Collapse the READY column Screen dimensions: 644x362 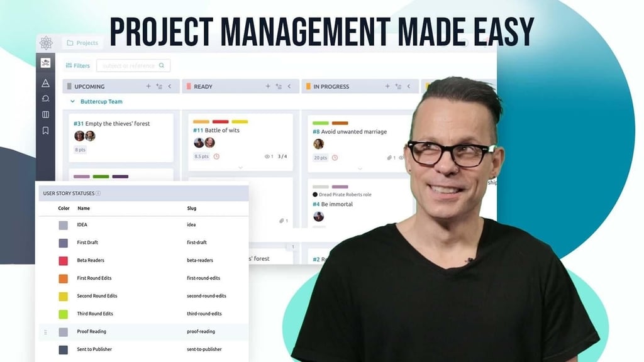pos(289,86)
